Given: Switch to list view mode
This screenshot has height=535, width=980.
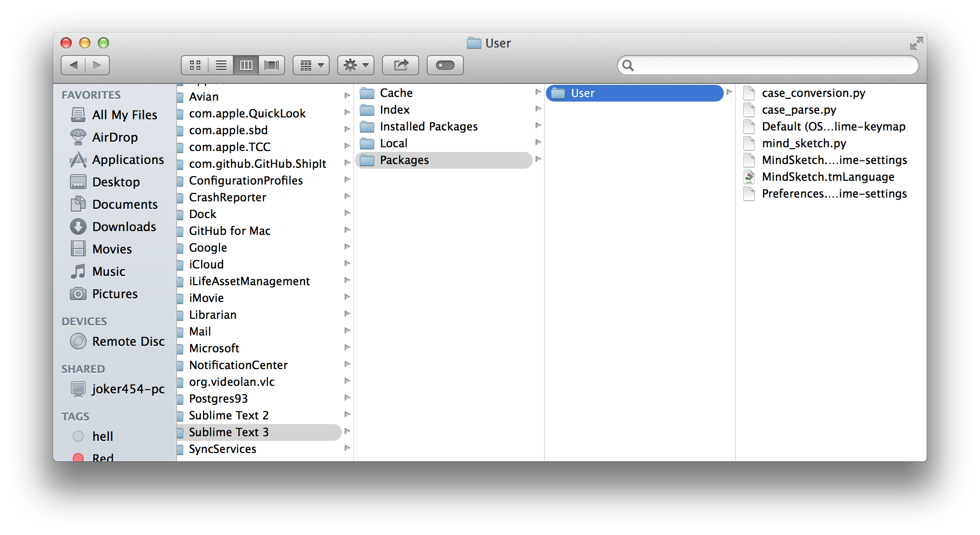Looking at the screenshot, I should tap(221, 65).
